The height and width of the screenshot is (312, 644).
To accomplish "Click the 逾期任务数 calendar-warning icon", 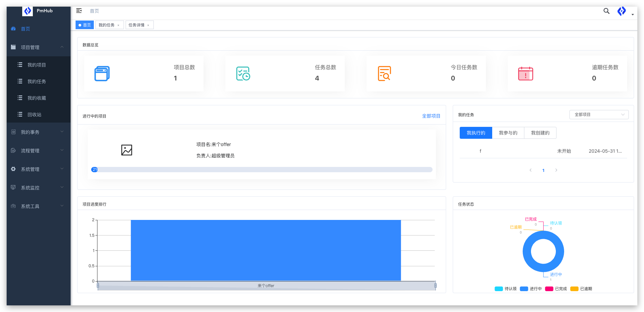I will [525, 73].
